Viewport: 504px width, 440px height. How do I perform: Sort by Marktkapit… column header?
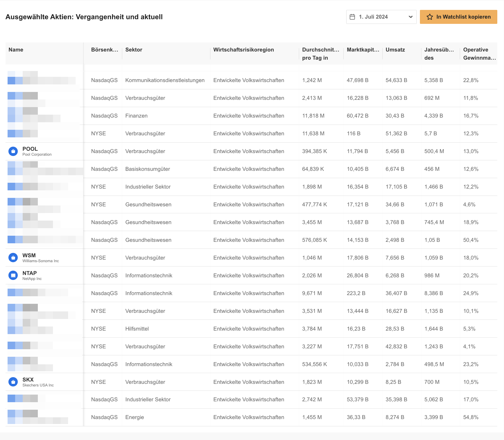click(x=363, y=50)
